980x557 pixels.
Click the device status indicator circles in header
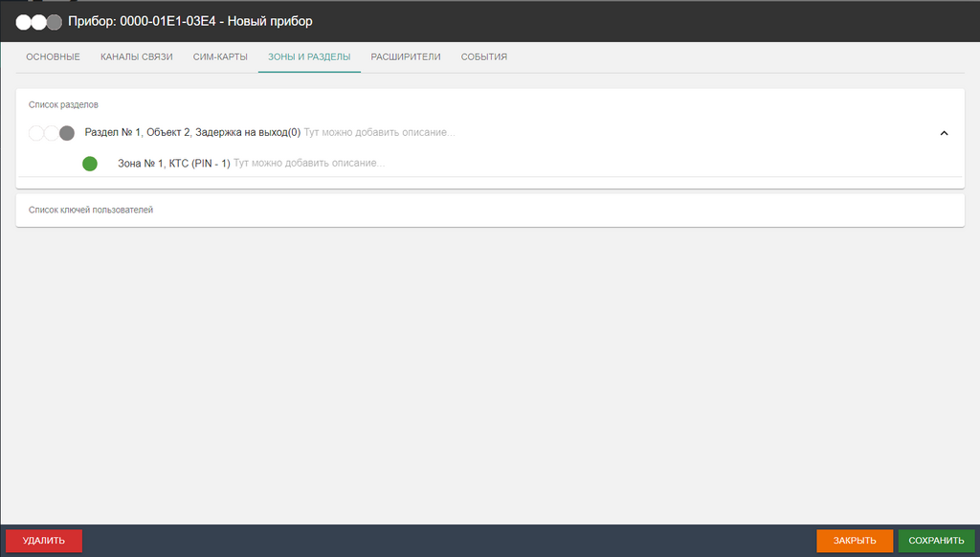38,21
